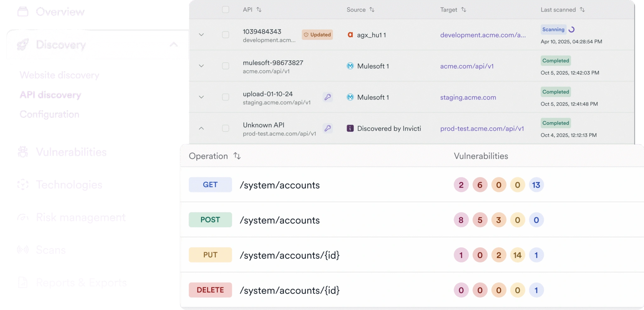Image resolution: width=644 pixels, height=310 pixels.
Task: Click the Invicti icon beside Discovered by Invicti
Action: point(350,128)
